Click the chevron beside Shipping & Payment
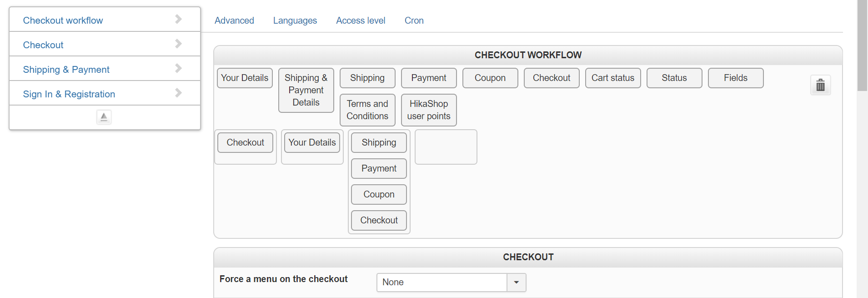868x298 pixels. point(178,68)
